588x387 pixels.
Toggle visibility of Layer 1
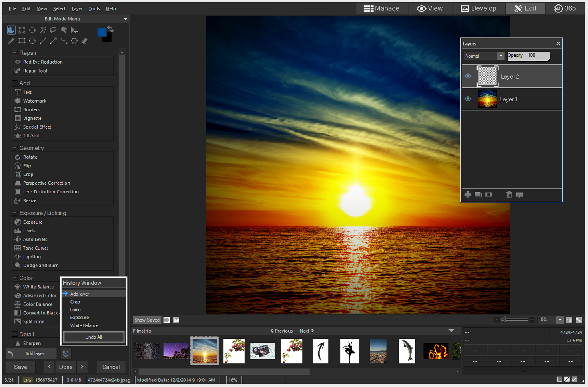point(468,99)
